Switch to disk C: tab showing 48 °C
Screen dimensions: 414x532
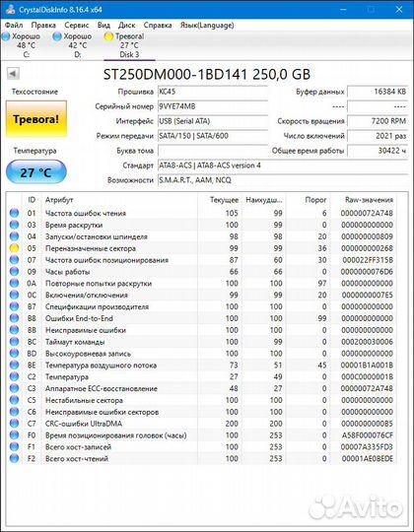point(26,45)
